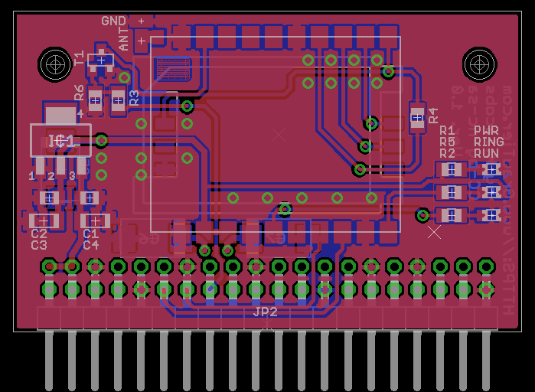Select the C3 label

point(39,245)
